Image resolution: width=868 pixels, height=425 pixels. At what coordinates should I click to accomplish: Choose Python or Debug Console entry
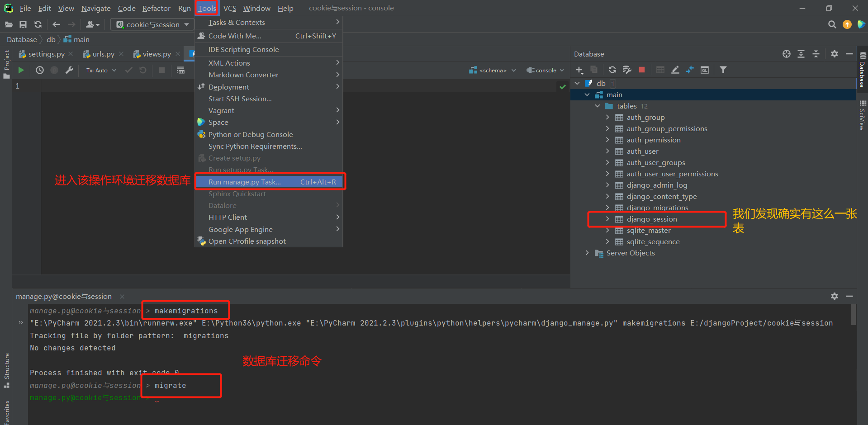tap(269, 134)
